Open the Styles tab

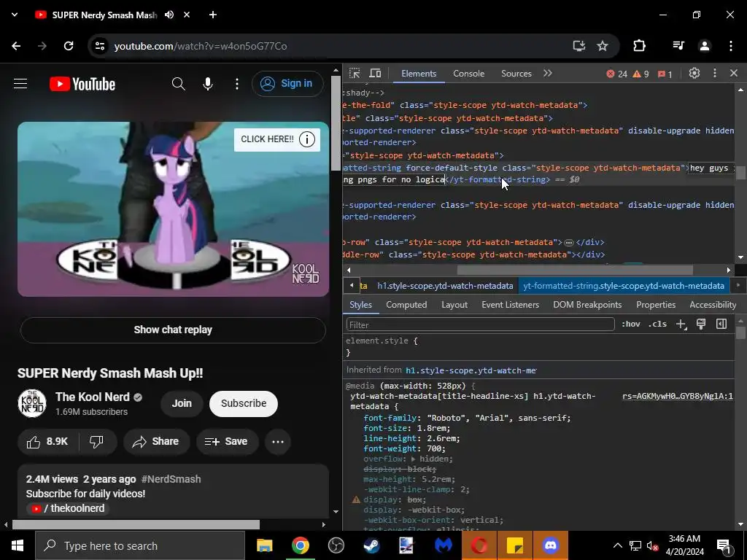point(360,305)
